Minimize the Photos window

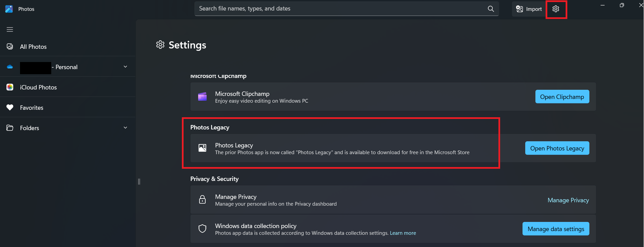(x=603, y=5)
